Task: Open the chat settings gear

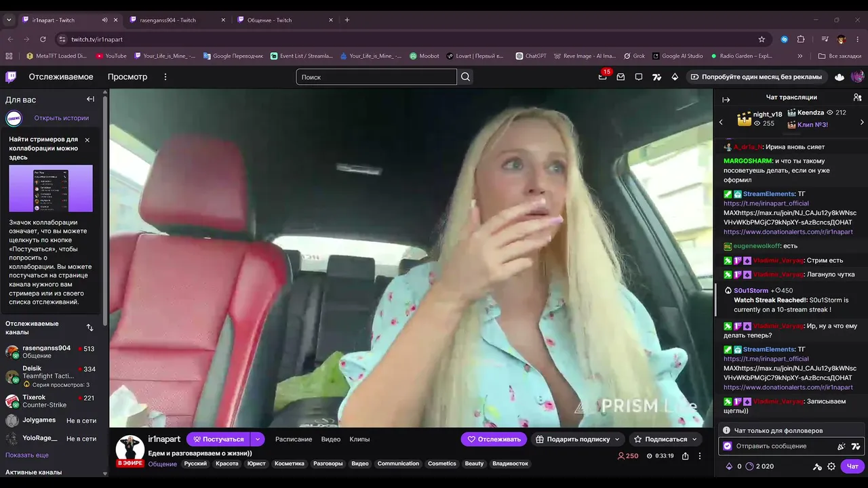Action: pyautogui.click(x=831, y=466)
